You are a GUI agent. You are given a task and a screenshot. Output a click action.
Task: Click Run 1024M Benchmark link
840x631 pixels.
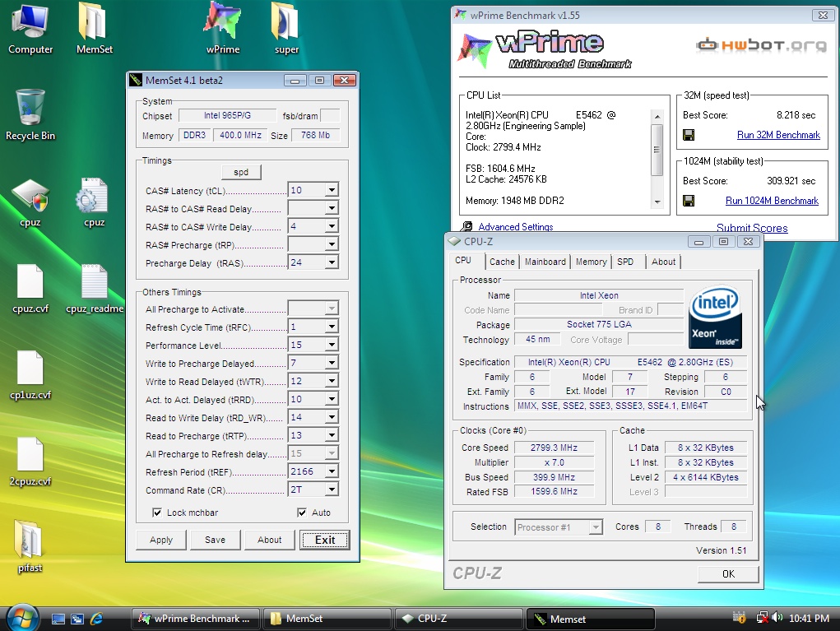[x=772, y=201]
